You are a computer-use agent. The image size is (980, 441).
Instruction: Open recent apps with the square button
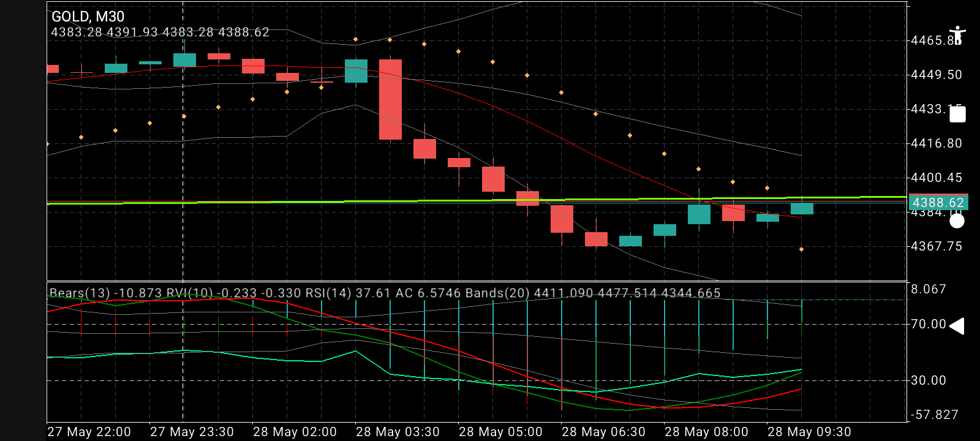(957, 114)
